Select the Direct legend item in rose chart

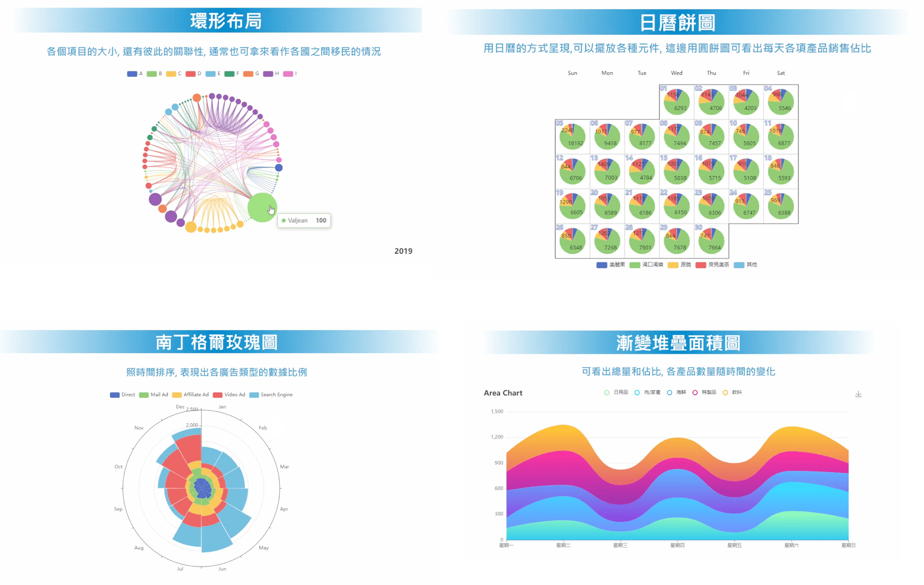click(116, 393)
